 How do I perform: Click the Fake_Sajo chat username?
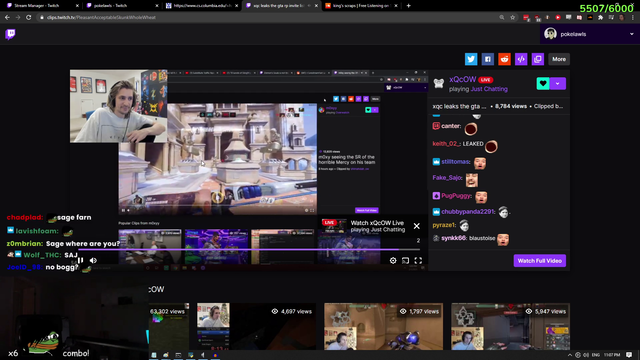447,178
